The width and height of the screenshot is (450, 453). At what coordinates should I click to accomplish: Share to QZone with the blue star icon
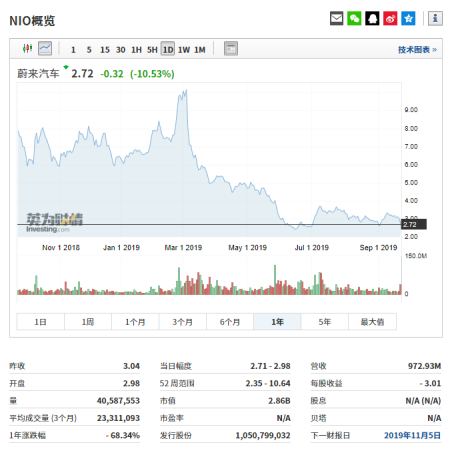pyautogui.click(x=408, y=18)
